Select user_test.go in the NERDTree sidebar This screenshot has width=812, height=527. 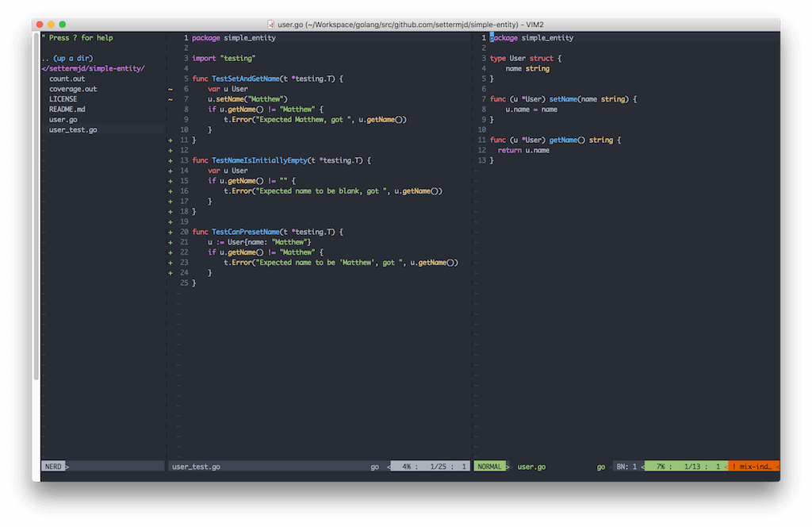(72, 129)
